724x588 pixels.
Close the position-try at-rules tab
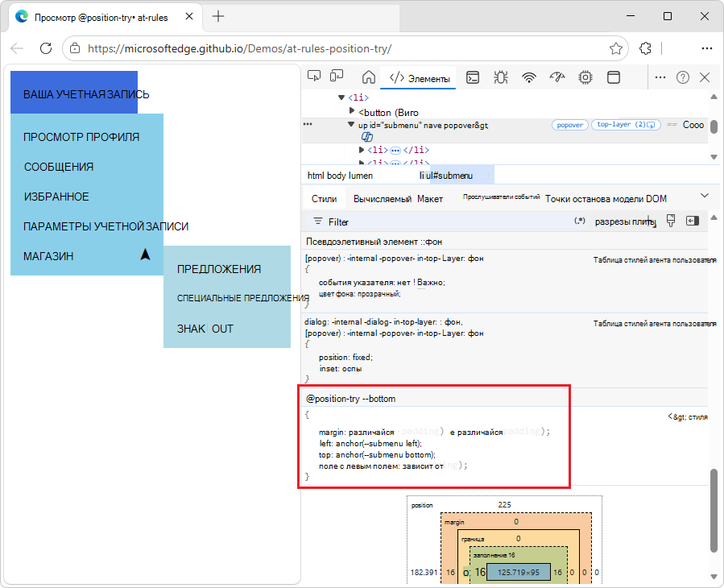click(x=188, y=17)
